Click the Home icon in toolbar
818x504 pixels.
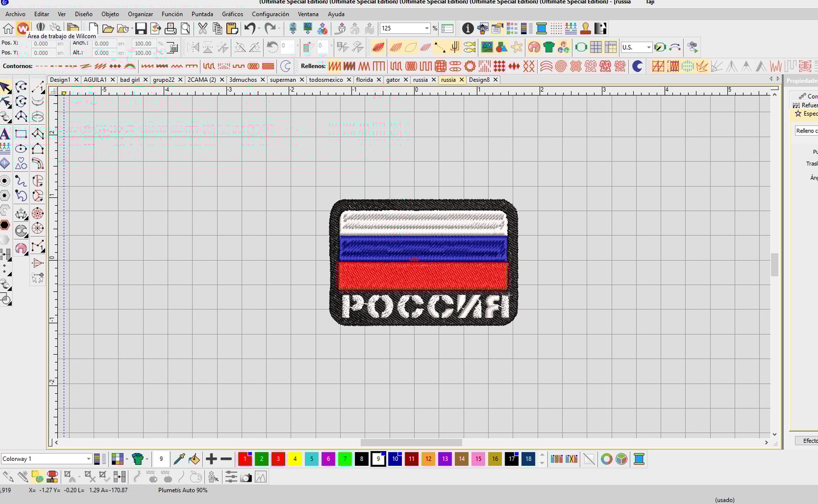pyautogui.click(x=8, y=28)
